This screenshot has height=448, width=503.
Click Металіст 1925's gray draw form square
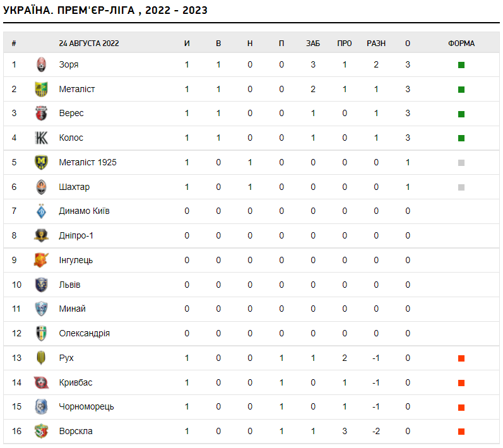tap(461, 163)
